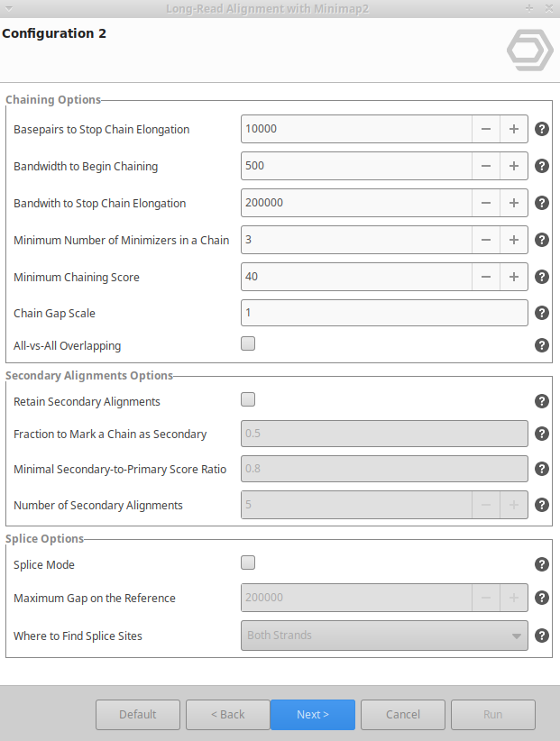Decrease Minimum Chaining Score value
Viewport: 560px width, 741px height.
tap(485, 277)
